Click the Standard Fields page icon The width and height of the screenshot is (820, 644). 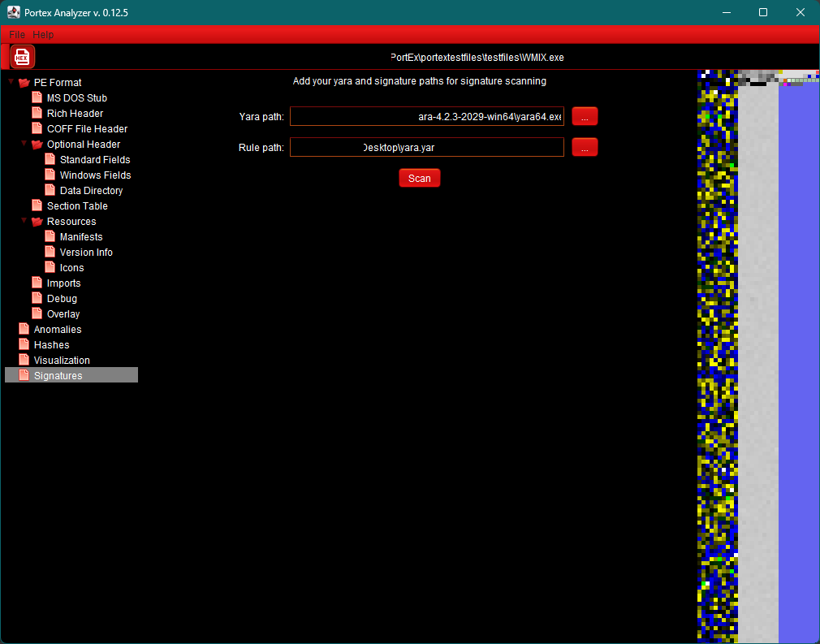coord(50,159)
